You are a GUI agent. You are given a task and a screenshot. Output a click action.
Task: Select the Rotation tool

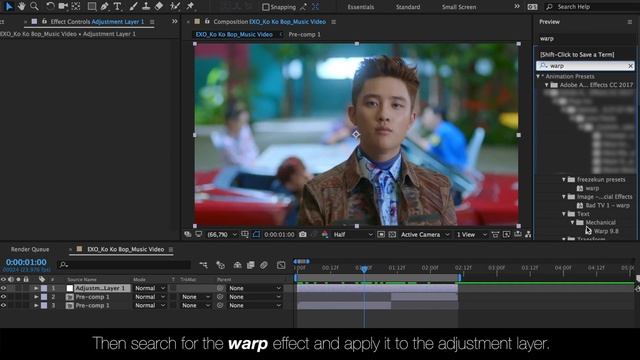pyautogui.click(x=50, y=6)
